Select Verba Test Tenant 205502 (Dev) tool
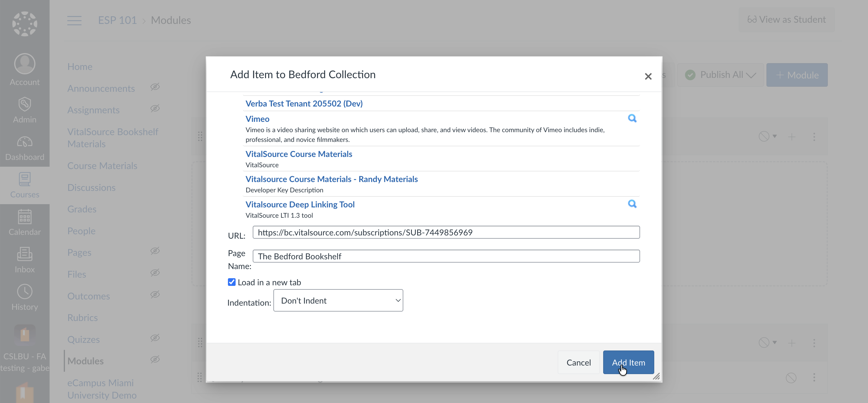 coord(304,103)
